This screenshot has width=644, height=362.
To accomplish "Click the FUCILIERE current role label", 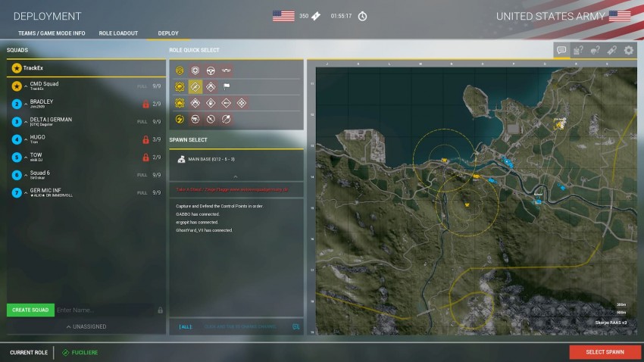I will 85,353.
